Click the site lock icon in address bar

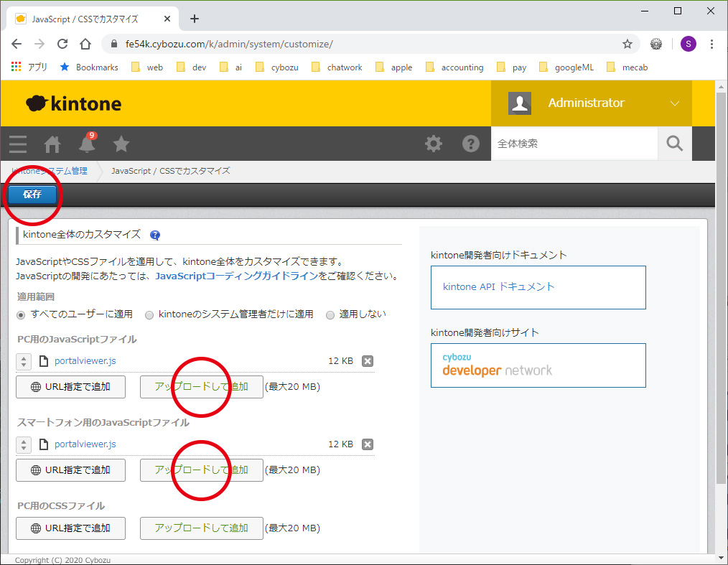[113, 44]
